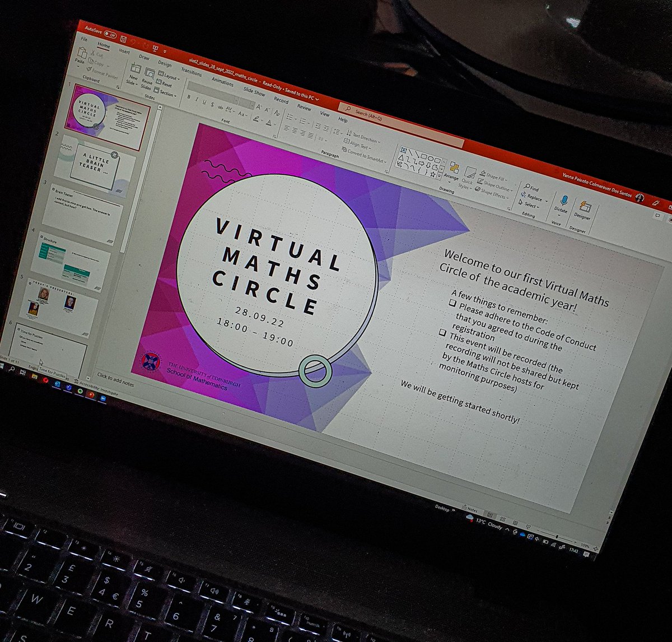This screenshot has width=672, height=642.
Task: Open the File tab
Action: point(84,39)
